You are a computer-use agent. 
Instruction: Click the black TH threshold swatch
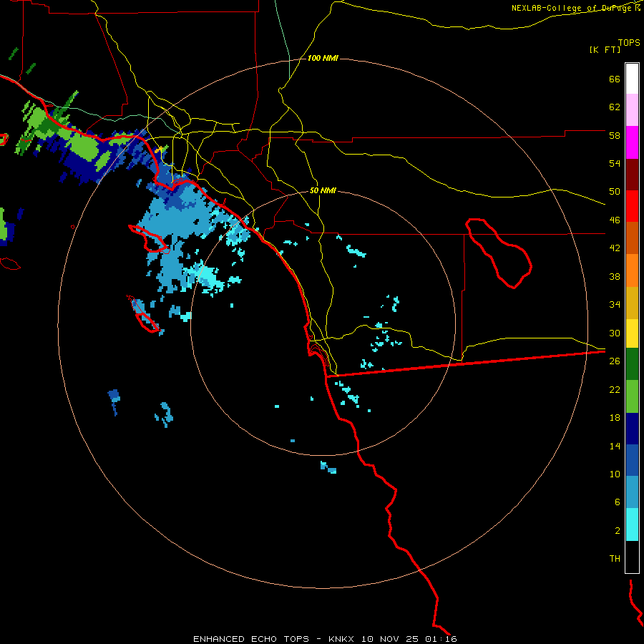click(632, 557)
